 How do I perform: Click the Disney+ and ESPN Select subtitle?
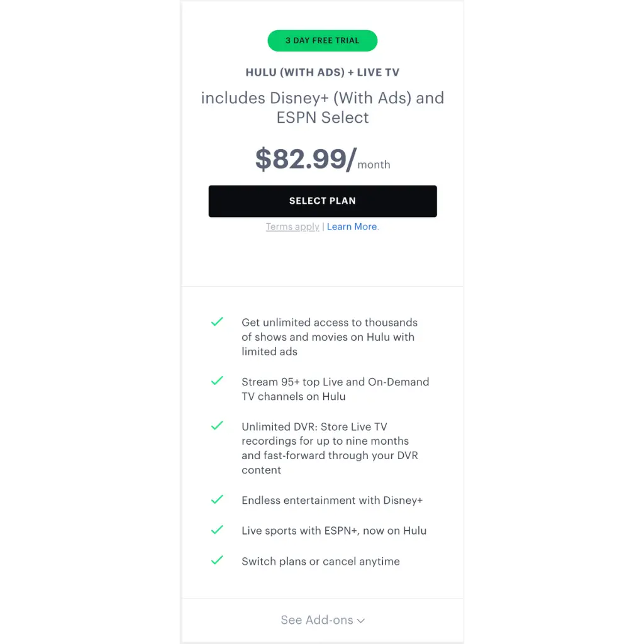coord(322,108)
